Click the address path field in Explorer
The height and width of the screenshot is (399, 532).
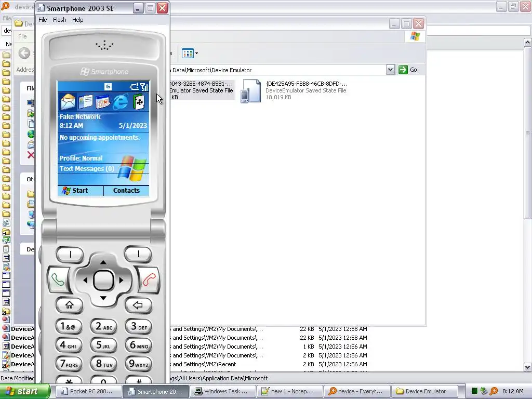[x=278, y=70]
